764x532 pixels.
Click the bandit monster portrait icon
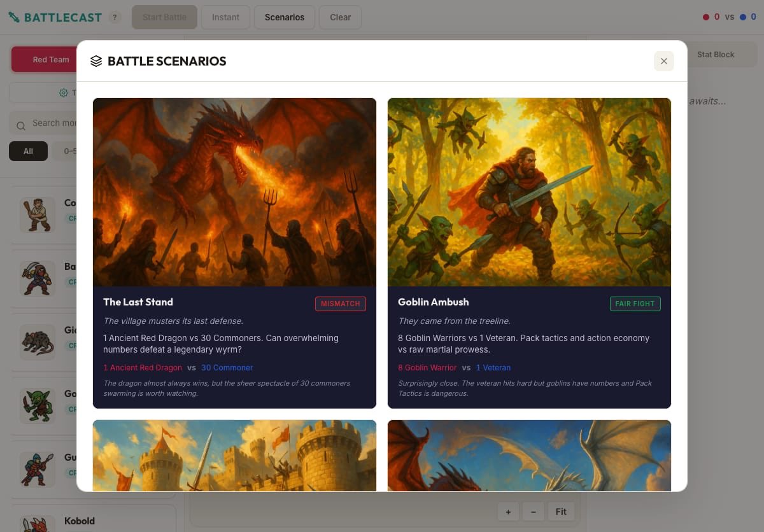coord(37,278)
